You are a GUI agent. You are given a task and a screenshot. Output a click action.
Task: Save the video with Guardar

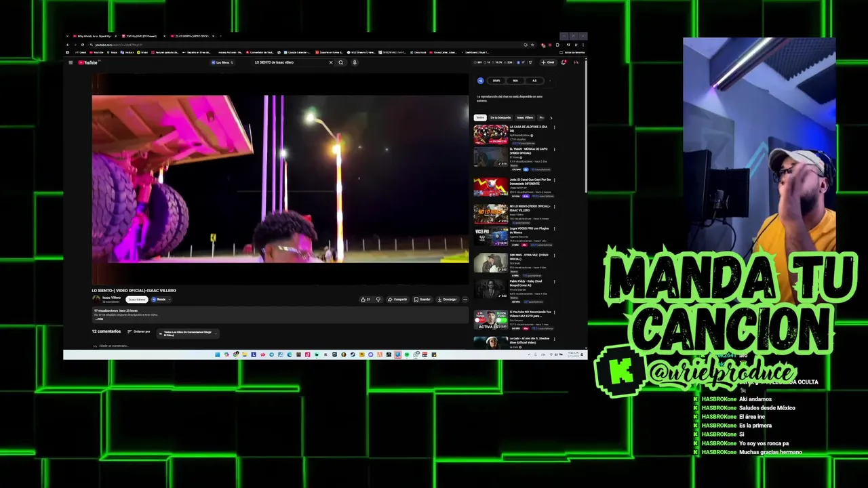pos(422,299)
